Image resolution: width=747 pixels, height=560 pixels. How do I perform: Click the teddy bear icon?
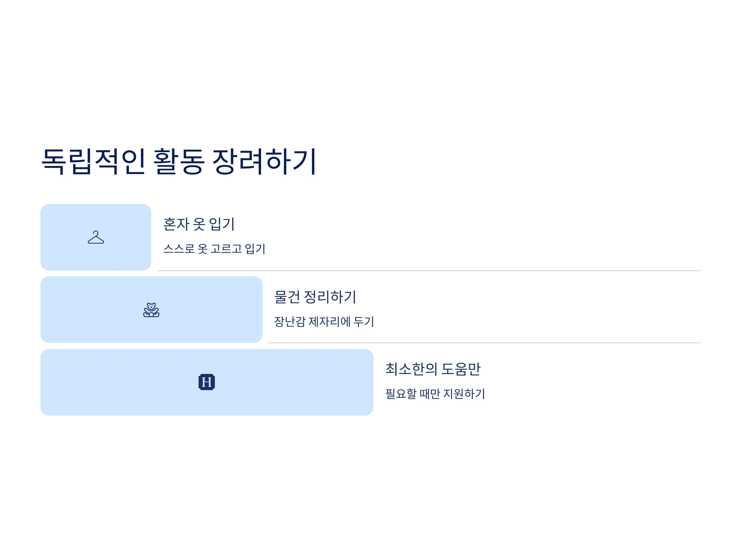click(151, 310)
